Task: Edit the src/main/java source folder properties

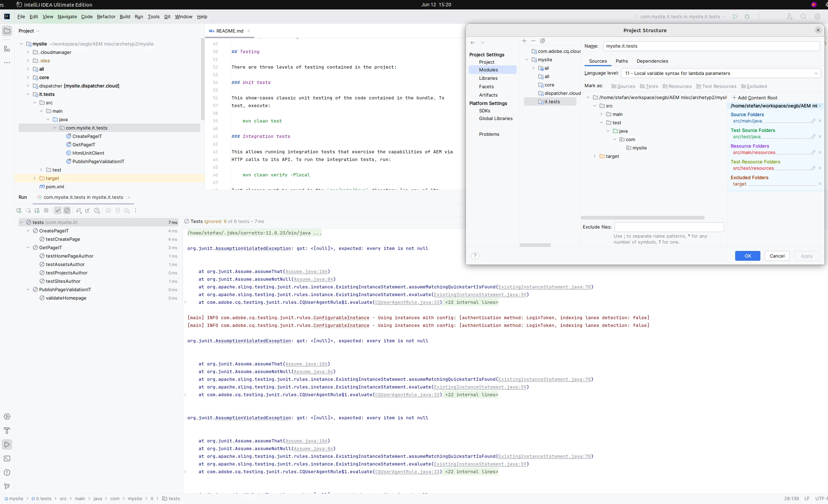Action: (x=813, y=121)
